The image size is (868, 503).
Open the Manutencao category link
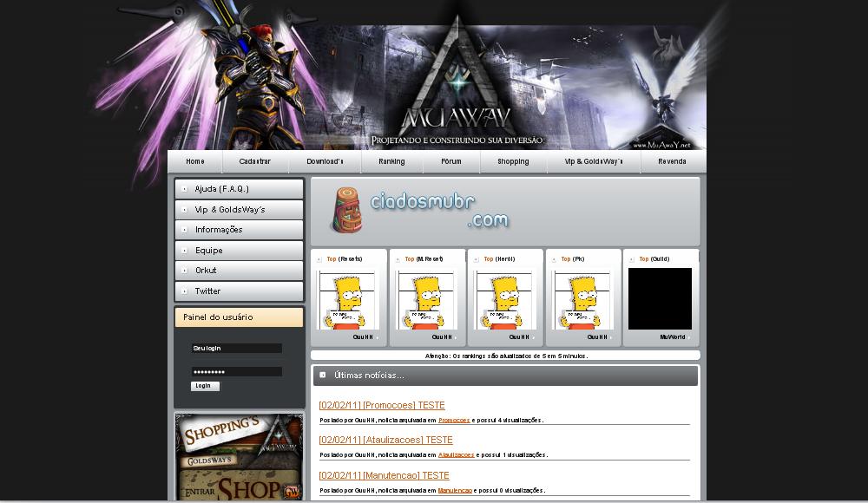455,490
